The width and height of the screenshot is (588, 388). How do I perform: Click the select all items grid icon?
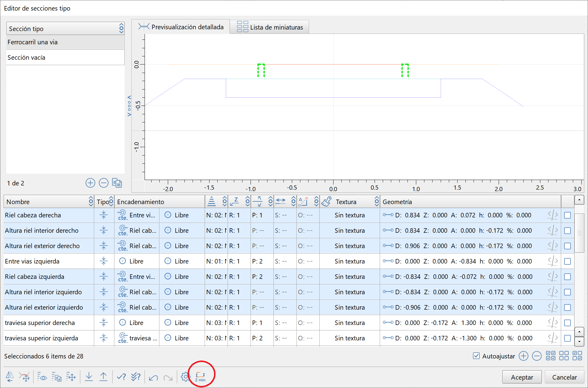[551, 356]
